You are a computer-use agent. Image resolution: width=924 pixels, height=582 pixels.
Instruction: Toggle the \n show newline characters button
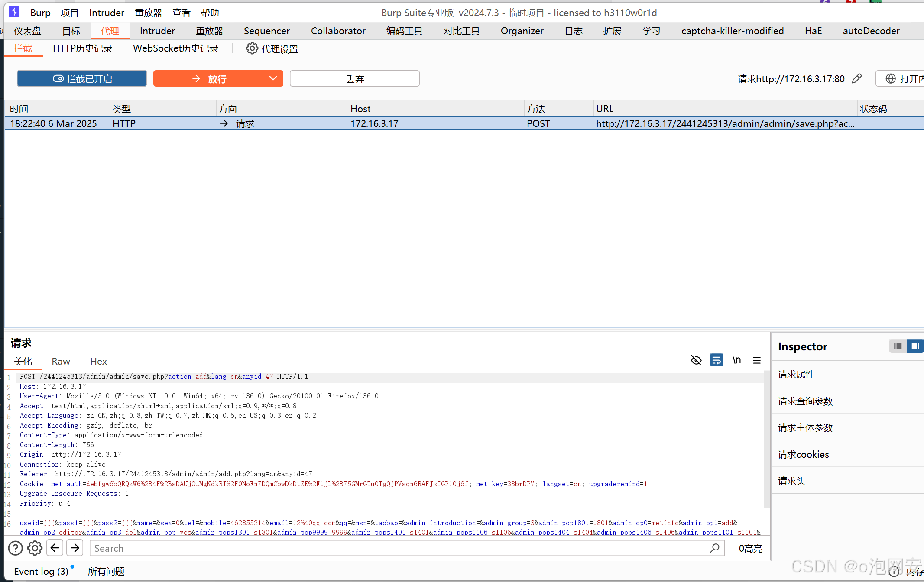click(736, 360)
